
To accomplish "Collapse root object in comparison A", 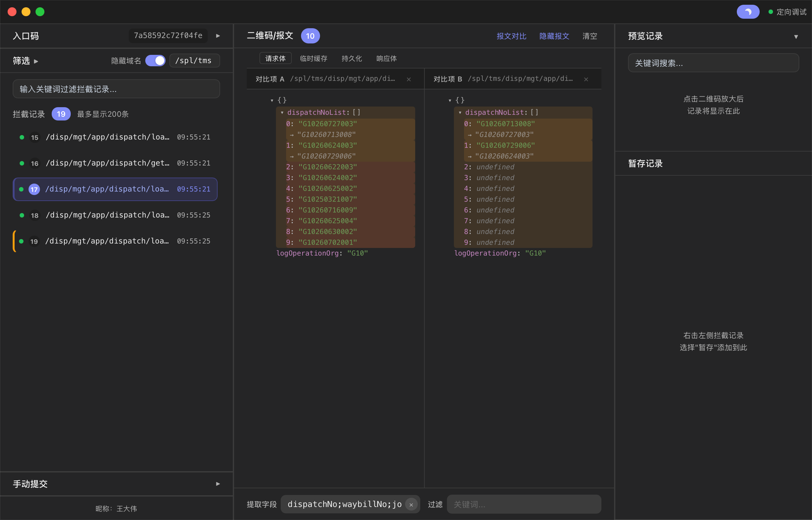I will 272,100.
